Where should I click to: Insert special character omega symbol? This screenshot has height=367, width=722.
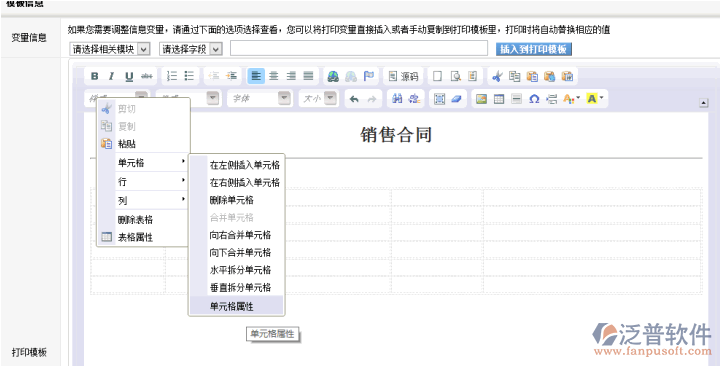pyautogui.click(x=534, y=99)
